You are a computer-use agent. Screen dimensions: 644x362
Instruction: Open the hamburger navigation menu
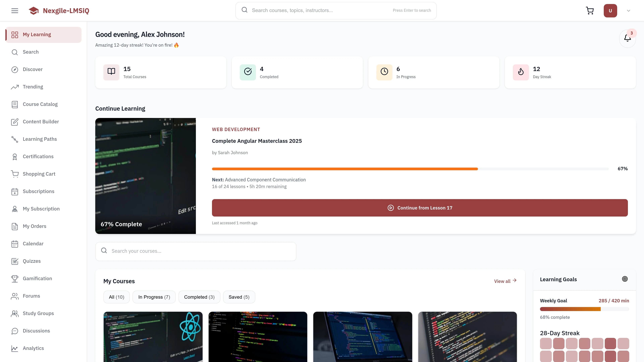pyautogui.click(x=14, y=11)
